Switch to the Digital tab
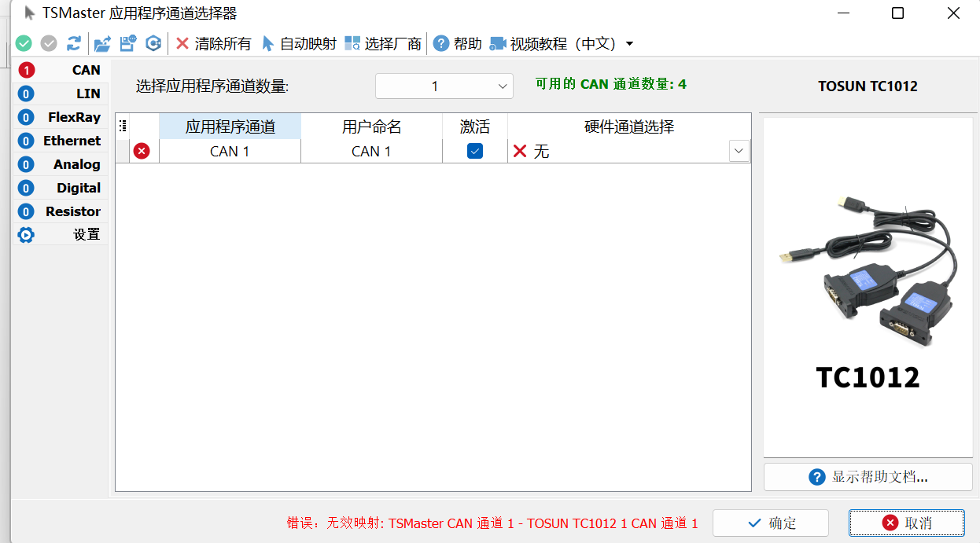Image resolution: width=980 pixels, height=543 pixels. point(61,188)
